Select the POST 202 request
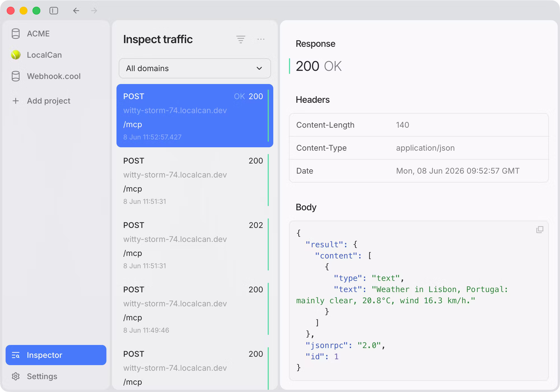This screenshot has height=392, width=560. click(x=195, y=245)
